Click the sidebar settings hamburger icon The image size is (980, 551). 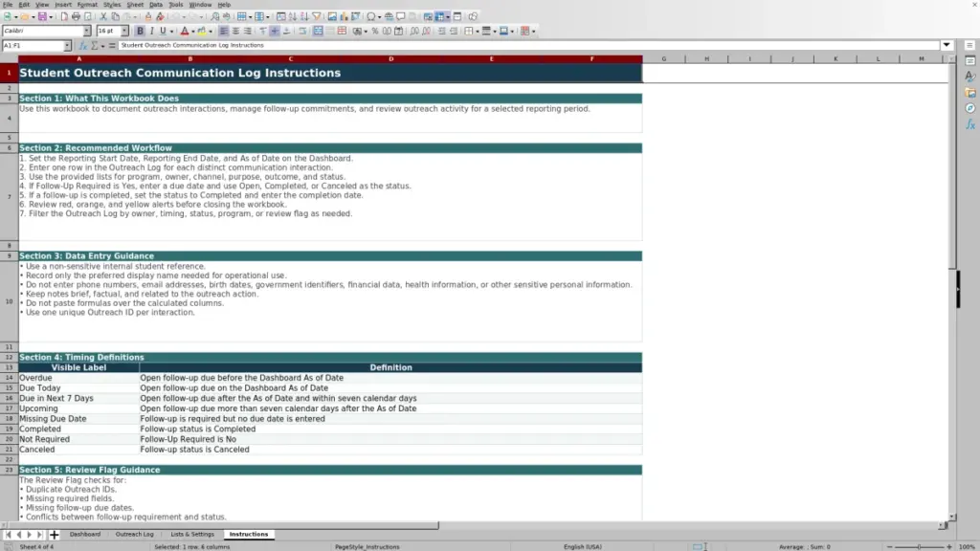pos(969,45)
